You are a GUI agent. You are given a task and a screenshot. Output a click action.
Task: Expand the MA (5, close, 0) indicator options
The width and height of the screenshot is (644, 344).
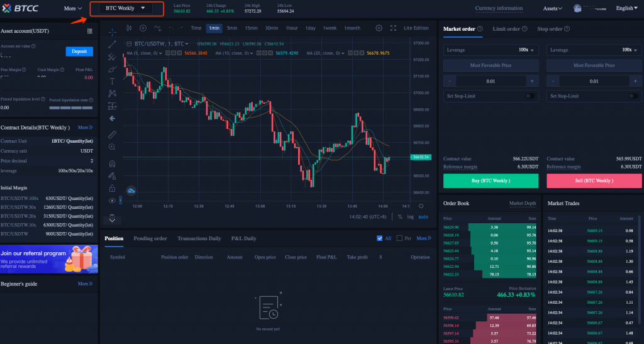tap(160, 53)
